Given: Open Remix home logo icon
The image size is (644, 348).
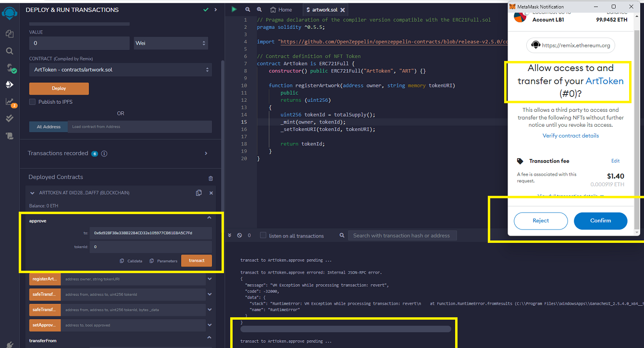Looking at the screenshot, I should [10, 13].
